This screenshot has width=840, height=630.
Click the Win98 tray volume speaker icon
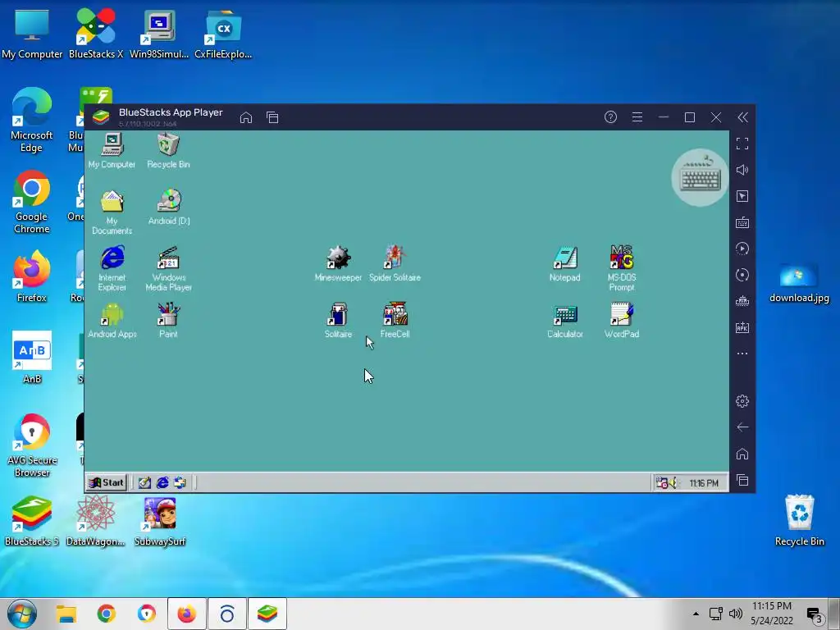tap(673, 482)
